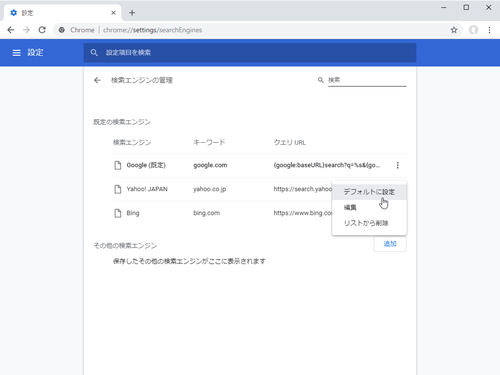Click the クエリ URL column header
The image size is (500, 375).
[x=290, y=142]
